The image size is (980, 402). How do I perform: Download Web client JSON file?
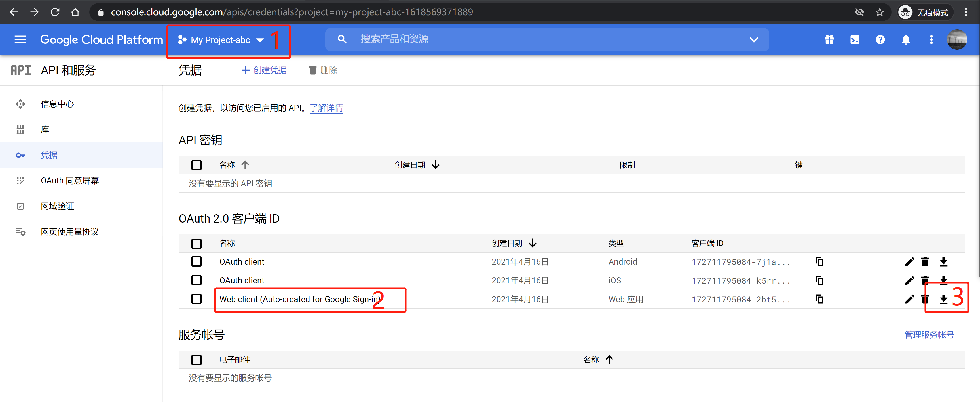943,299
